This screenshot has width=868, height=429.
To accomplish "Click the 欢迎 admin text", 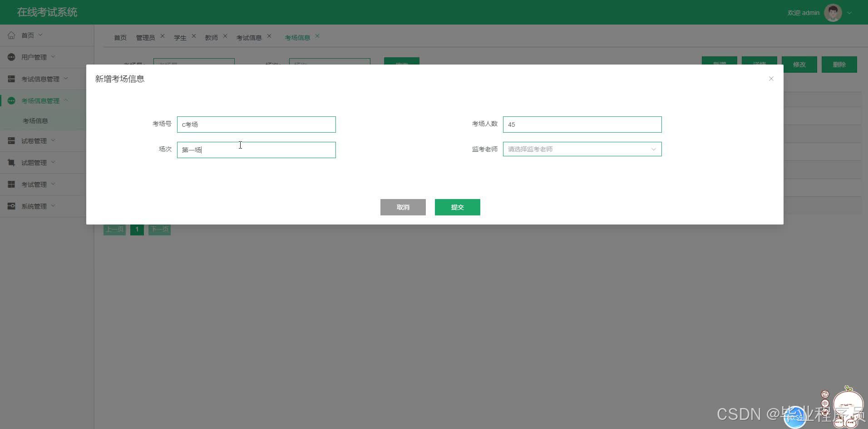I will tap(803, 13).
